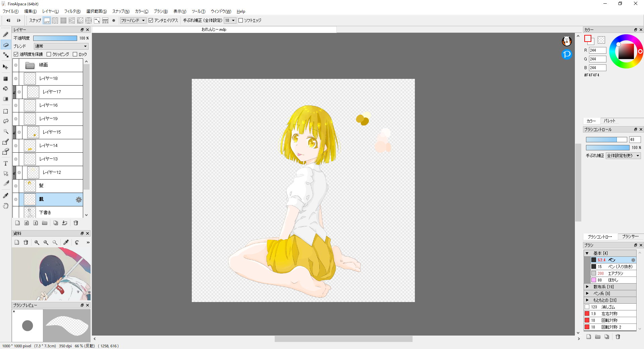This screenshot has width=644, height=349.
Task: Expand the 散布系 brush group
Action: pyautogui.click(x=587, y=287)
